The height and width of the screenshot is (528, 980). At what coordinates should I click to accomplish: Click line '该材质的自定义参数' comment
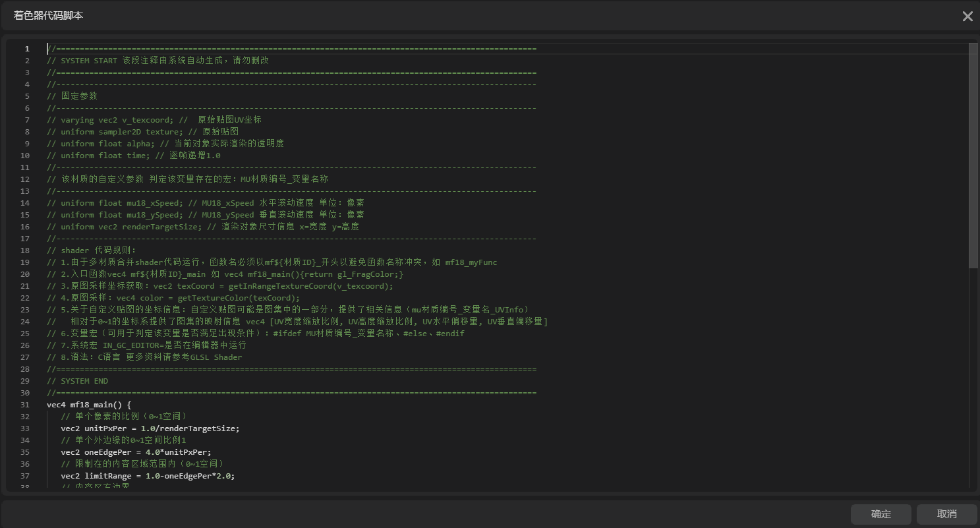point(187,179)
